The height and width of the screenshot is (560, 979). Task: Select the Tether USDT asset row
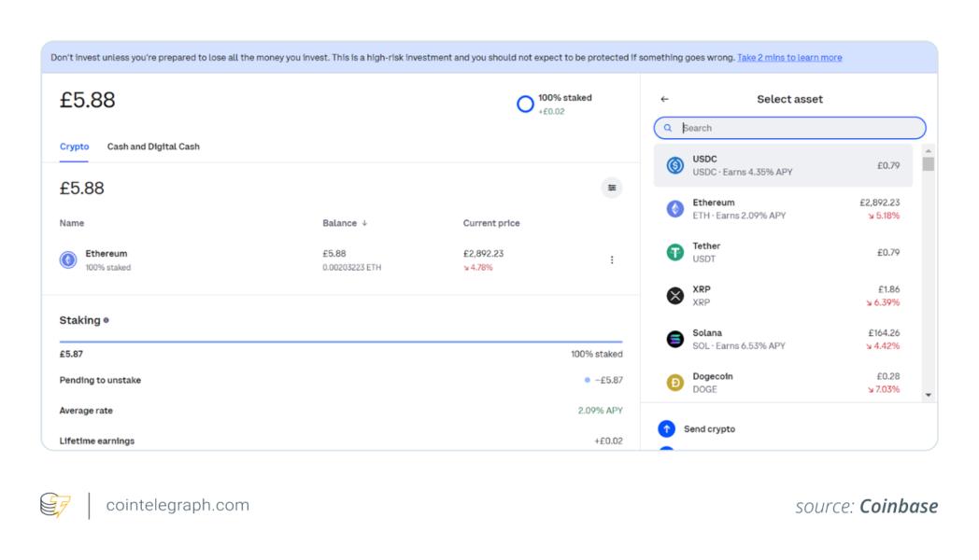coord(783,252)
